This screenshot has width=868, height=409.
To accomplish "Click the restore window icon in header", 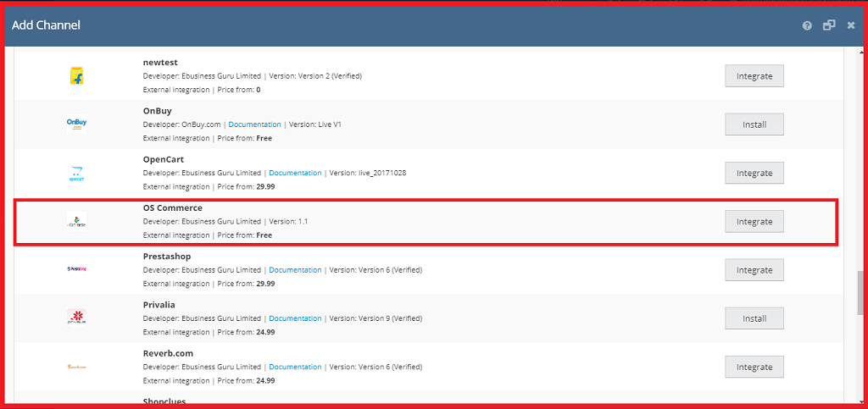I will click(x=829, y=25).
